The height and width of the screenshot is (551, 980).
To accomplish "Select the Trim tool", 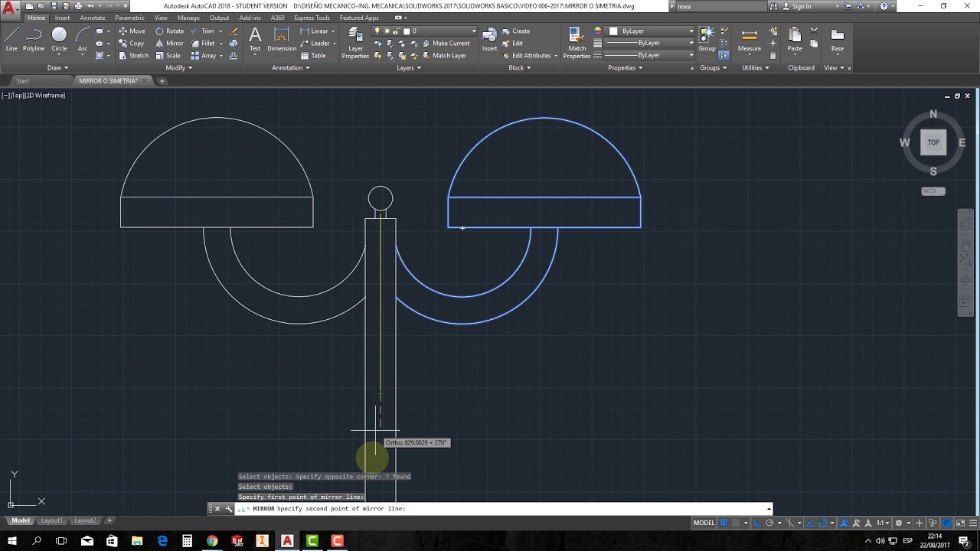I will coord(203,31).
